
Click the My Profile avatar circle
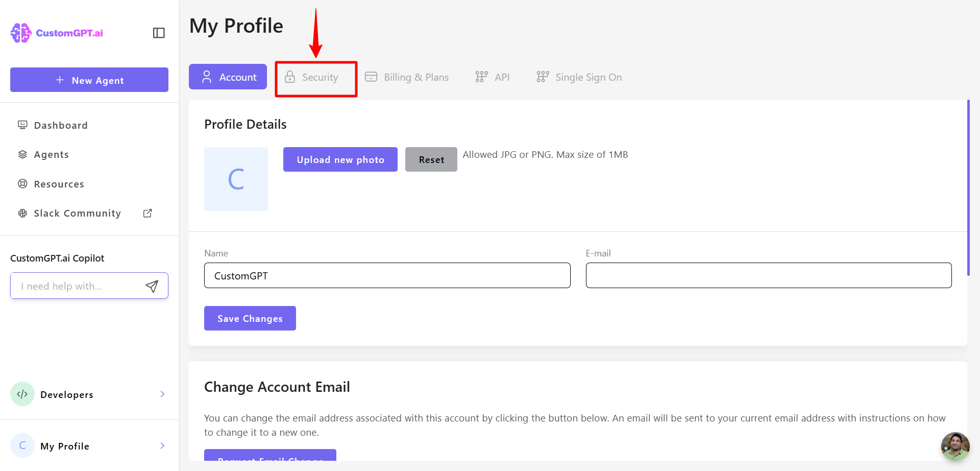coord(22,445)
